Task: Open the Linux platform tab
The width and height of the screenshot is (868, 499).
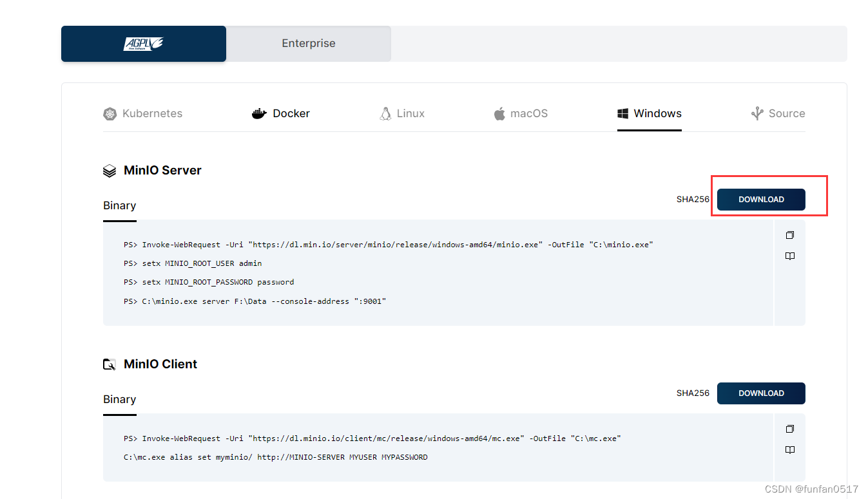Action: 402,114
